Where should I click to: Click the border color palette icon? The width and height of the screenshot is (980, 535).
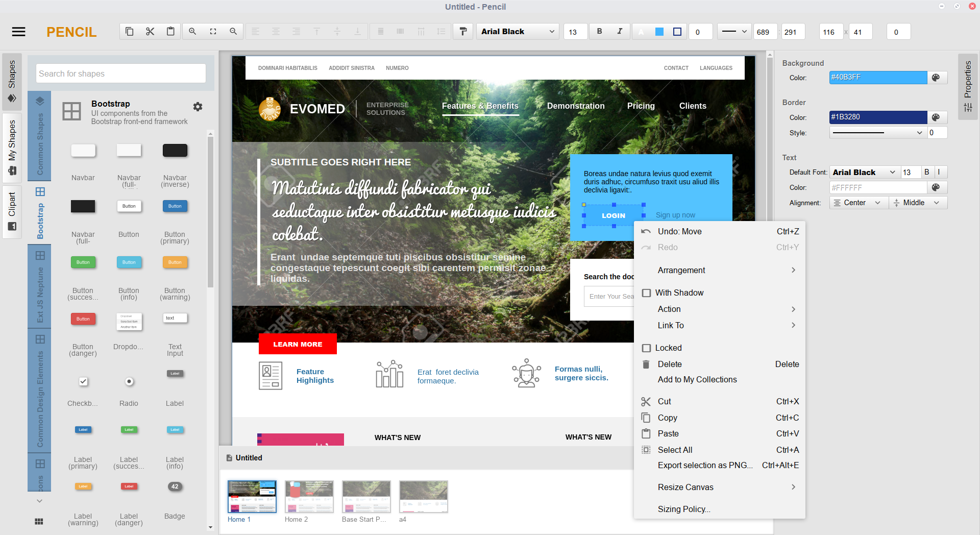tap(936, 117)
